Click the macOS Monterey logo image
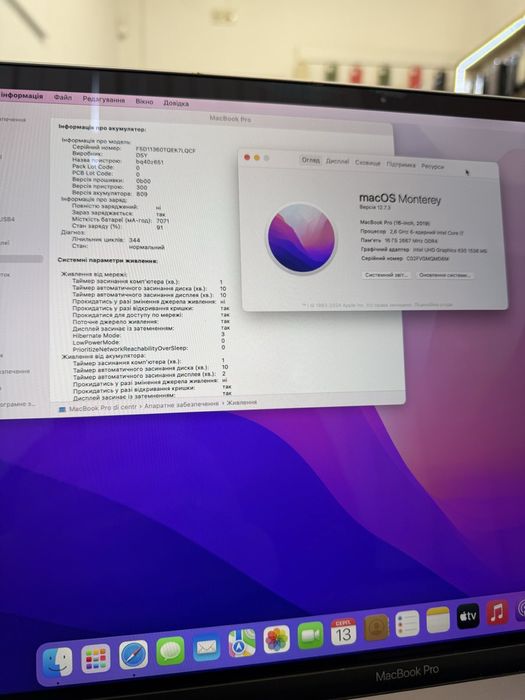Image resolution: width=525 pixels, height=700 pixels. click(x=301, y=238)
